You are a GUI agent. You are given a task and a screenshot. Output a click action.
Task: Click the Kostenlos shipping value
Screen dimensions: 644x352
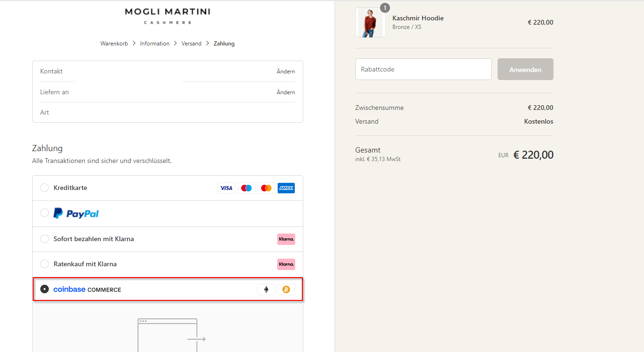point(539,121)
